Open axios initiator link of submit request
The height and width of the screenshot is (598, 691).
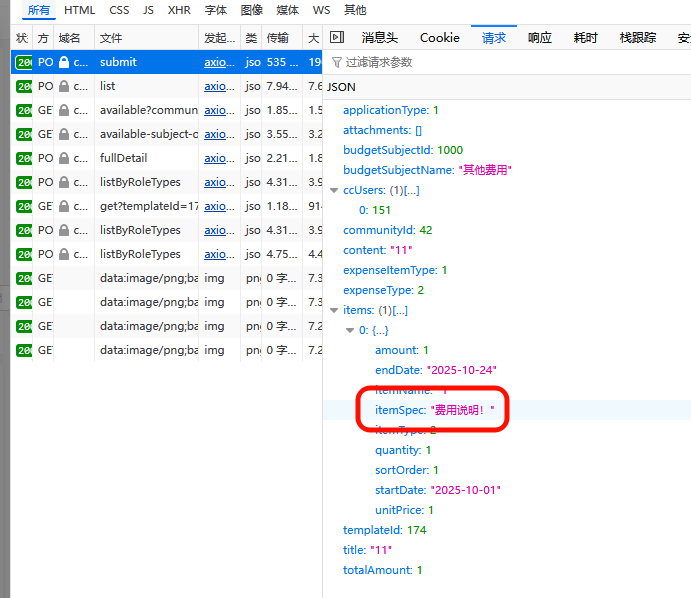[218, 62]
